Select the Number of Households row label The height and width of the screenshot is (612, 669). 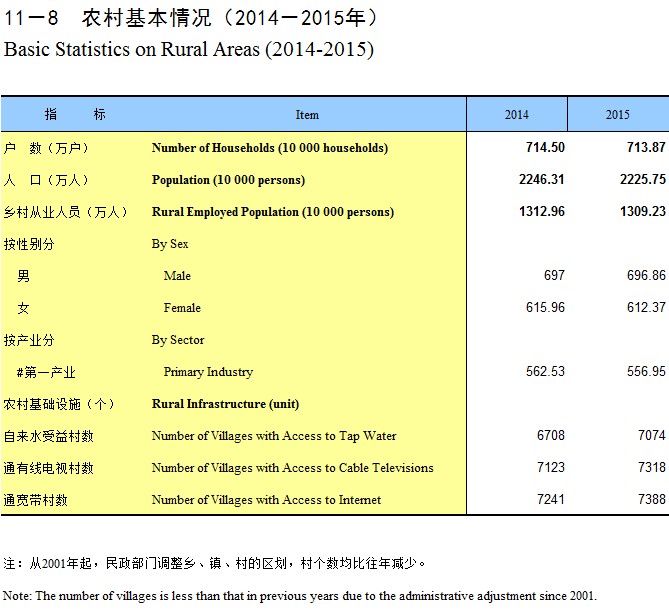coord(269,148)
